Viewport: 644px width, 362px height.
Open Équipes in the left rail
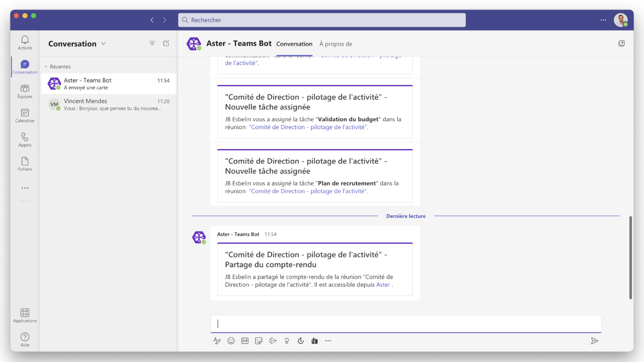coord(25,91)
